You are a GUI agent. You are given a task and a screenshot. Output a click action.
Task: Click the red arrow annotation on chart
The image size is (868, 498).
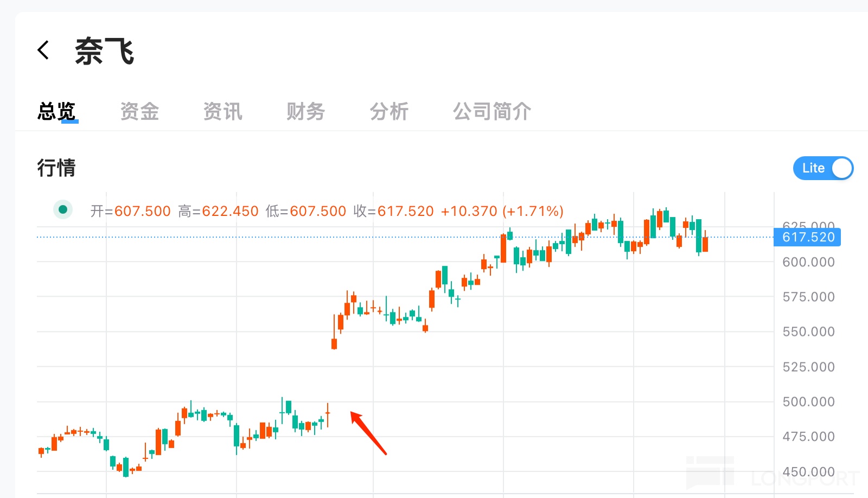click(x=368, y=432)
